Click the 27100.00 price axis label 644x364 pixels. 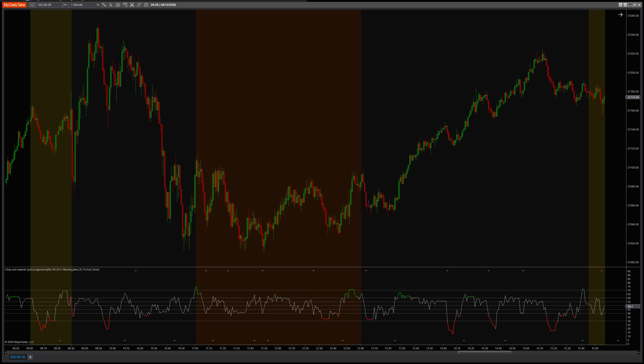click(633, 168)
